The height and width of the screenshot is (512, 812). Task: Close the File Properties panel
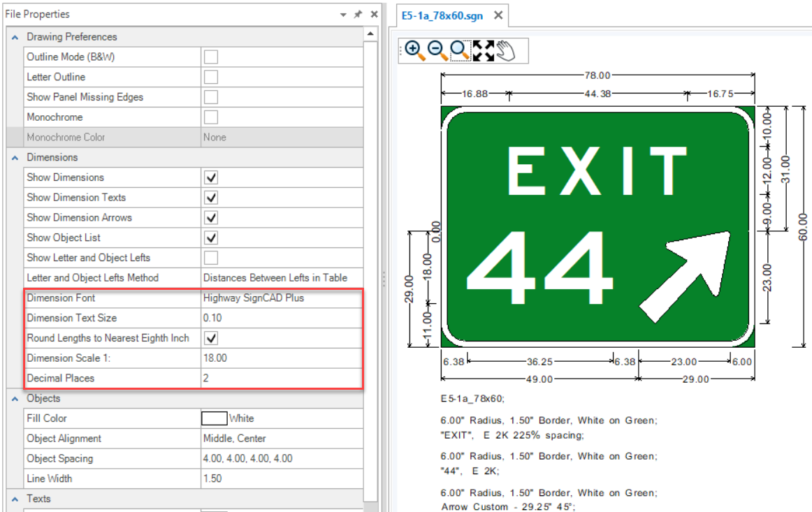(x=375, y=14)
